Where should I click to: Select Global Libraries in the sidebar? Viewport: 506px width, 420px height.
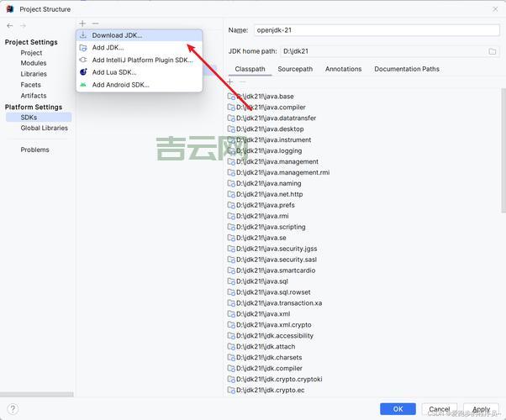click(45, 129)
